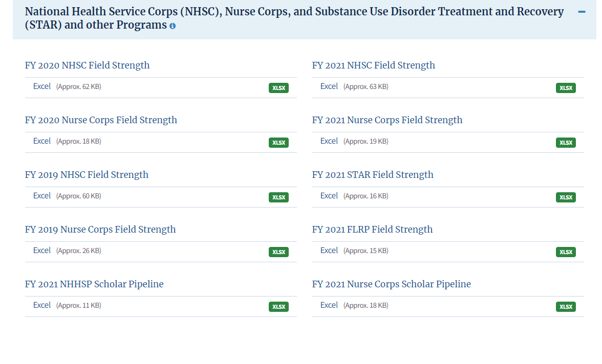Click XLSX badge for FY 2021 NHHSP Scholar Pipeline
This screenshot has height=364, width=602.
(x=278, y=307)
